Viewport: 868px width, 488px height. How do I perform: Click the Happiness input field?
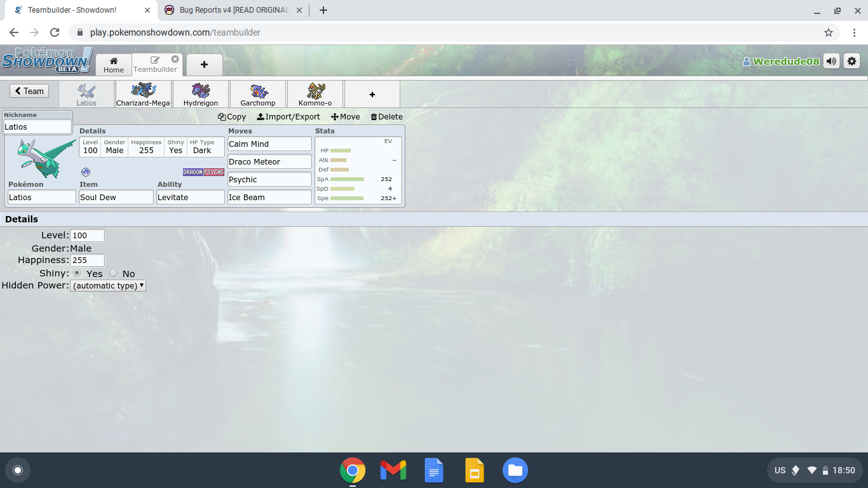(87, 260)
